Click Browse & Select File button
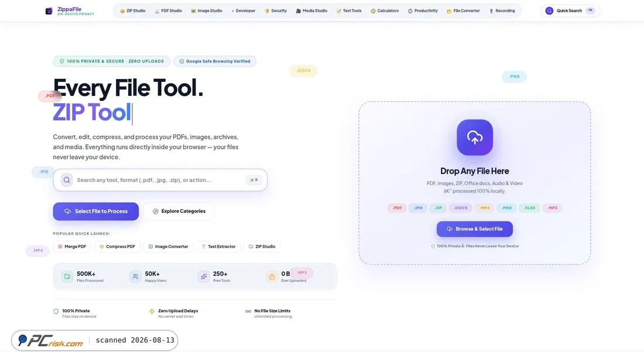 [x=474, y=229]
